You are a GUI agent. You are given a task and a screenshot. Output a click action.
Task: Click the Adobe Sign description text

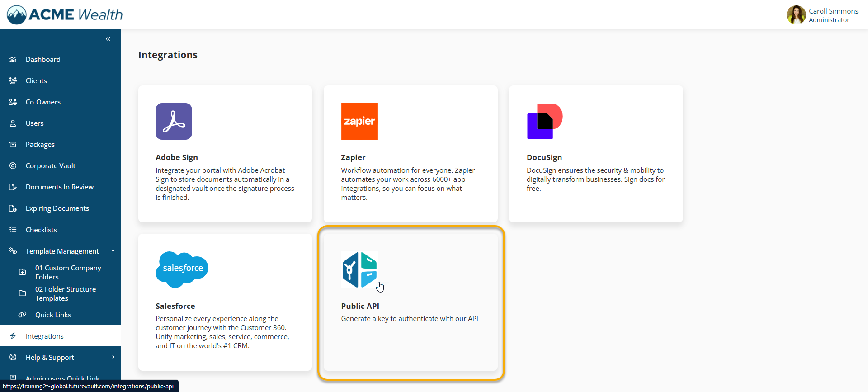[225, 184]
